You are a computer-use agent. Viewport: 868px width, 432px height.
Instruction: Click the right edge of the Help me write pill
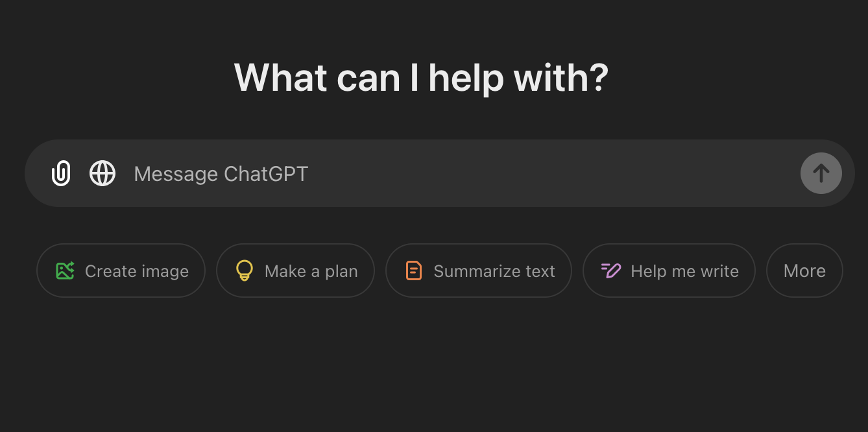pyautogui.click(x=749, y=270)
